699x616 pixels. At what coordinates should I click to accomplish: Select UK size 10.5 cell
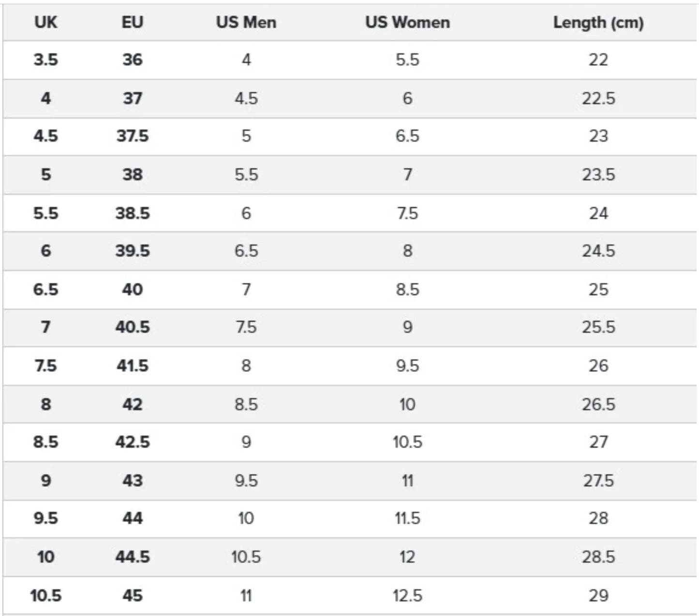click(x=45, y=596)
